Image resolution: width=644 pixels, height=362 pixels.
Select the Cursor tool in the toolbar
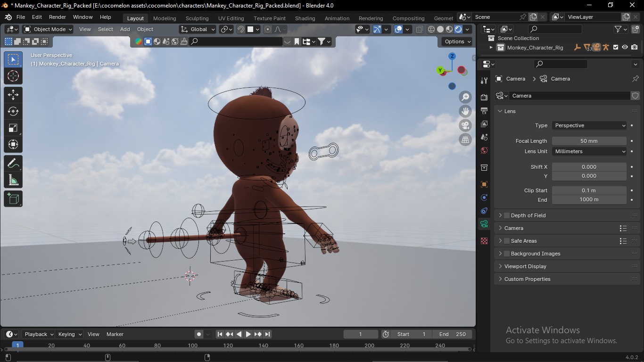point(13,76)
